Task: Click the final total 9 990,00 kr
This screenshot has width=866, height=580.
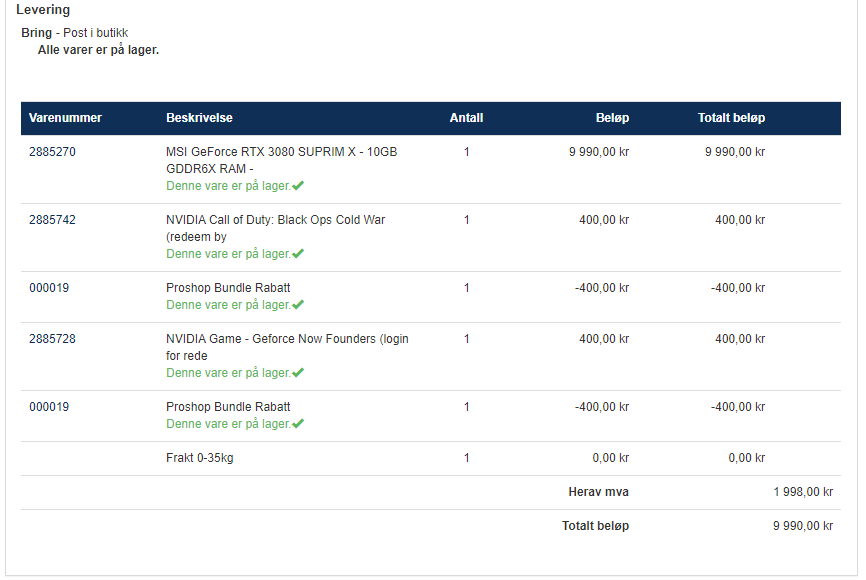Action: pos(803,526)
